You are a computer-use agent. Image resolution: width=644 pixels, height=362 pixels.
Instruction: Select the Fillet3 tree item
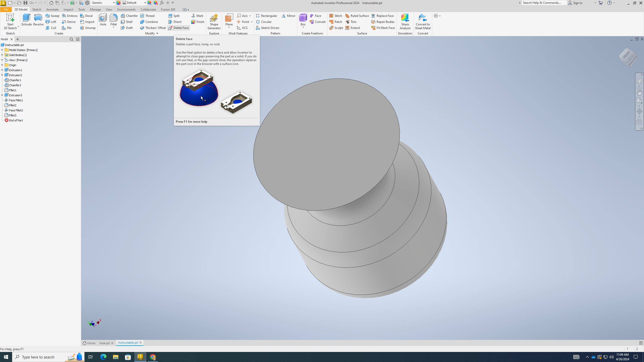(x=12, y=115)
